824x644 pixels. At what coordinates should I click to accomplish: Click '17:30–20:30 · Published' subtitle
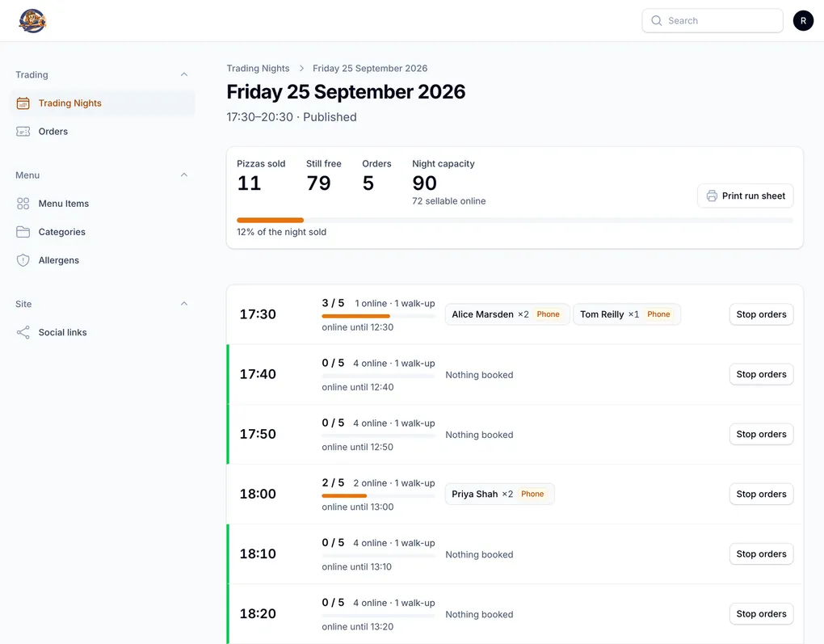click(292, 117)
